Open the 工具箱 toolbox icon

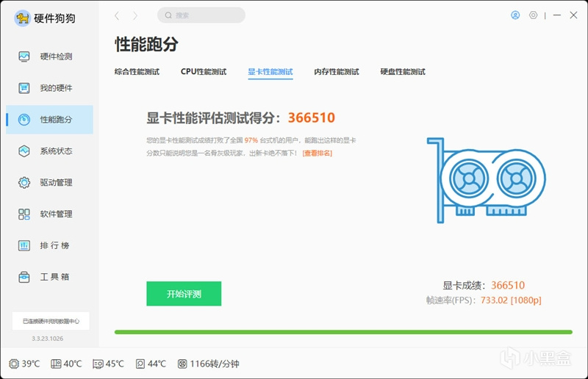pos(24,277)
